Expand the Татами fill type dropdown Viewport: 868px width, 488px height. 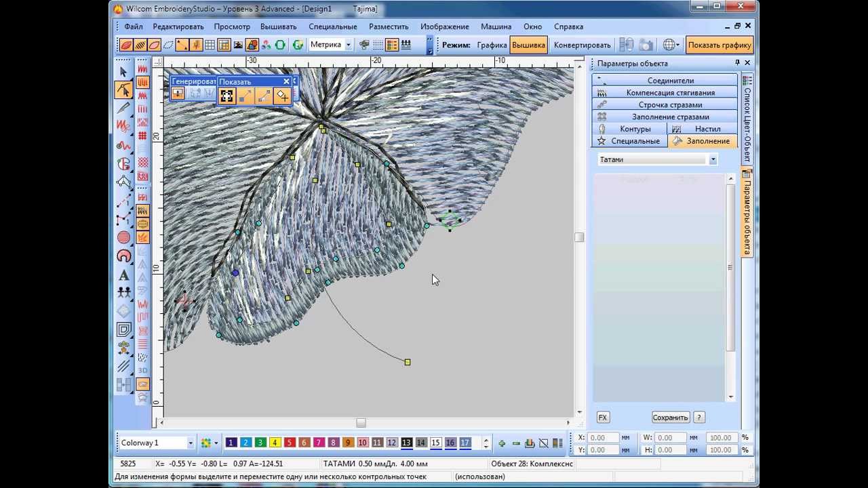pyautogui.click(x=713, y=160)
